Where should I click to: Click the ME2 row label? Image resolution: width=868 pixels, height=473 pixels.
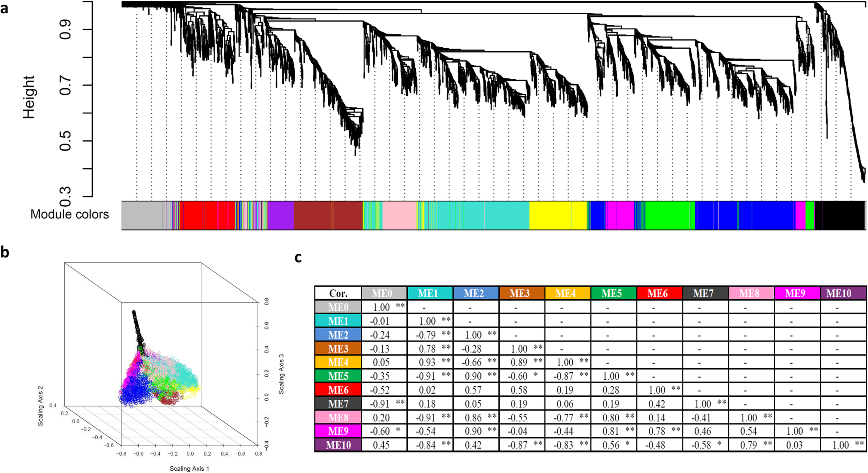tap(338, 334)
